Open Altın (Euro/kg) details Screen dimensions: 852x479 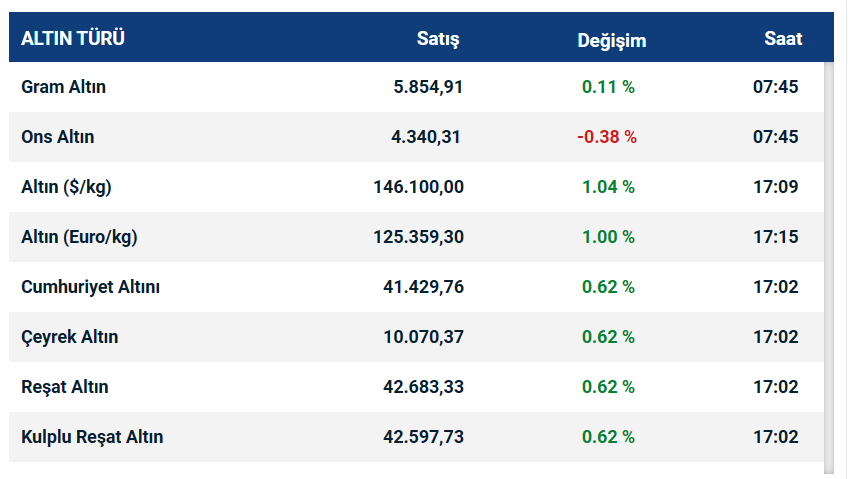tap(79, 237)
